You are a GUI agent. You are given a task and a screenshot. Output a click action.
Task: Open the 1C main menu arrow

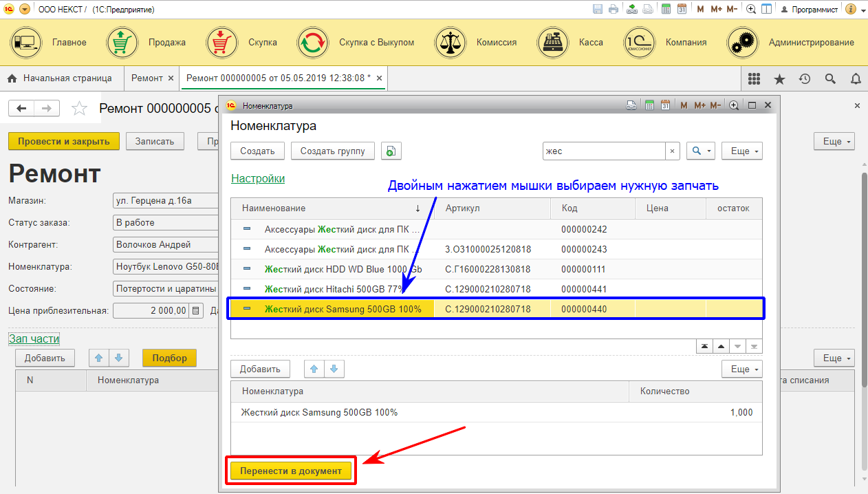click(x=25, y=10)
